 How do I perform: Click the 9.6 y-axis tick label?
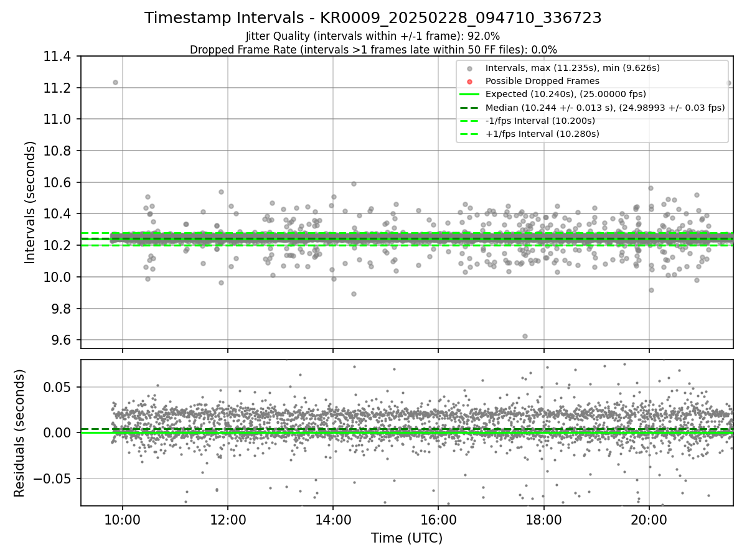62,340
